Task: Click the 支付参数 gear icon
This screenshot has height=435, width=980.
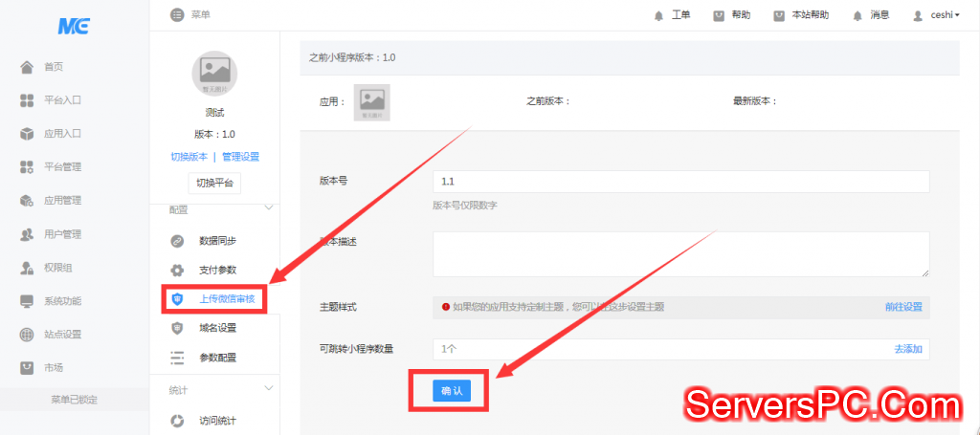Action: [x=177, y=271]
